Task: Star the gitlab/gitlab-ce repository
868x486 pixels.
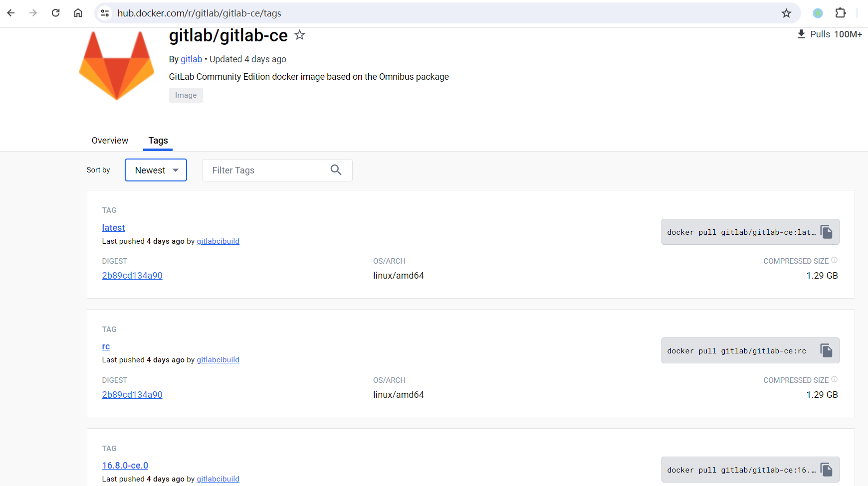Action: 300,35
